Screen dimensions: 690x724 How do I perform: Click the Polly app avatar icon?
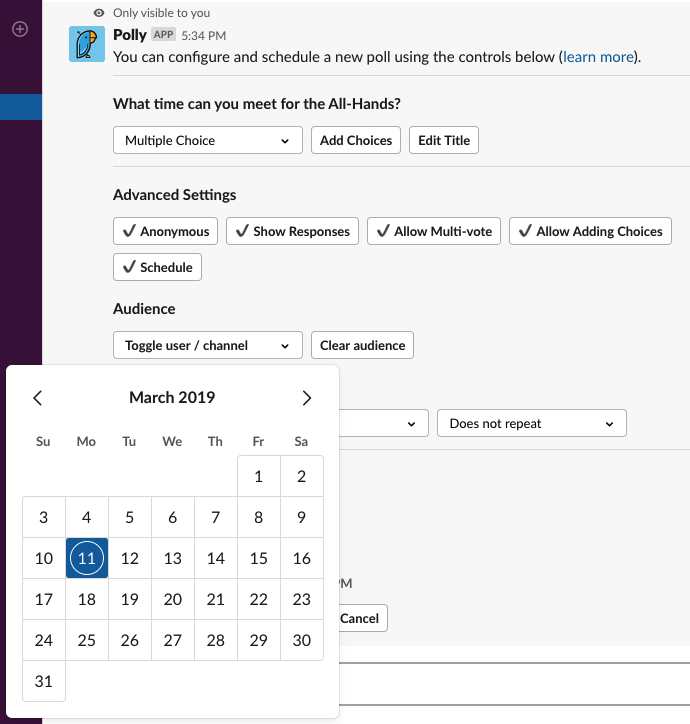pyautogui.click(x=87, y=44)
